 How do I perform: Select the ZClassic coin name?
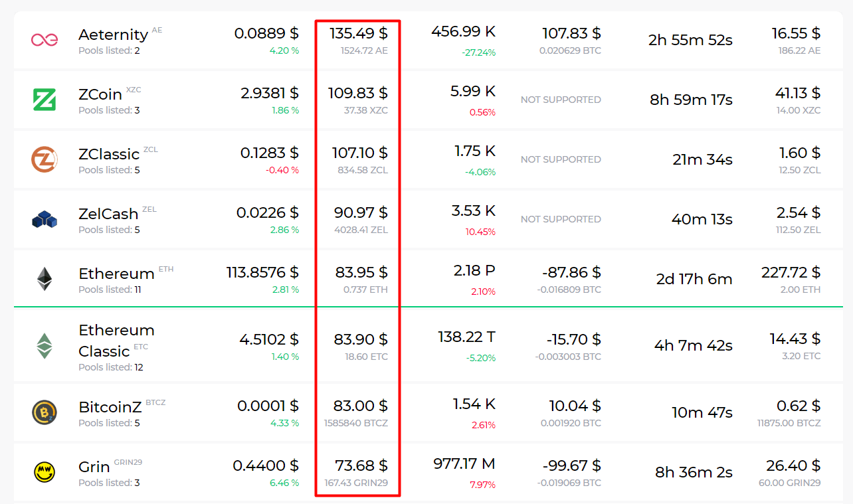tap(109, 154)
